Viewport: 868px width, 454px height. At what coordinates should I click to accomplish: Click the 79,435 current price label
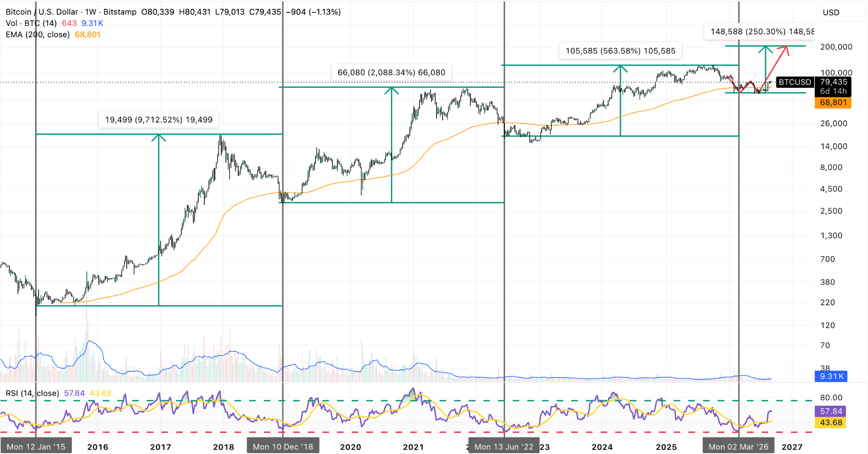point(833,82)
